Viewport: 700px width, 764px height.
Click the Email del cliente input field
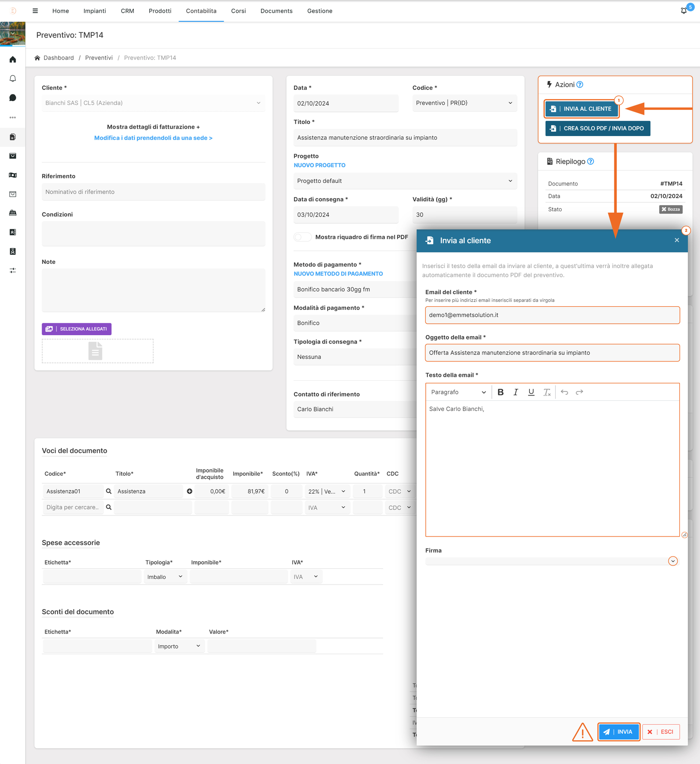coord(552,315)
